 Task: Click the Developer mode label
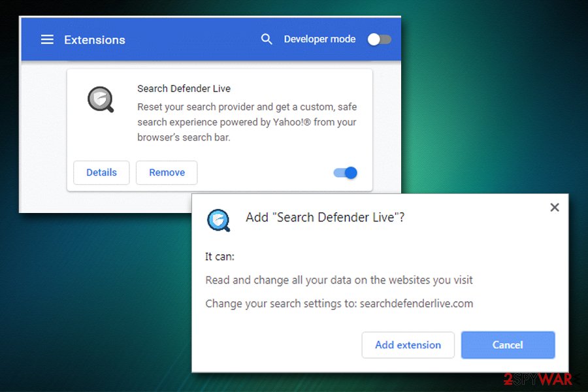coord(319,39)
